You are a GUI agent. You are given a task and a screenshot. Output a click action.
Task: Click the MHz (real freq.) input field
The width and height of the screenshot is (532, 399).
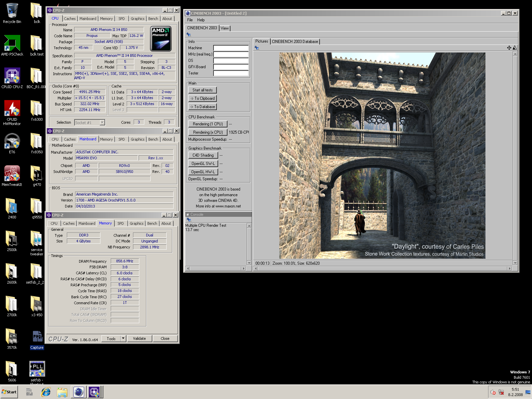point(231,54)
